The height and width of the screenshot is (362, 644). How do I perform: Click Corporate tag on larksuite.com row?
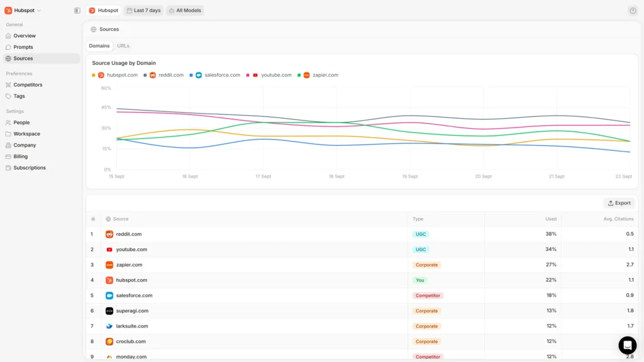[x=426, y=326]
